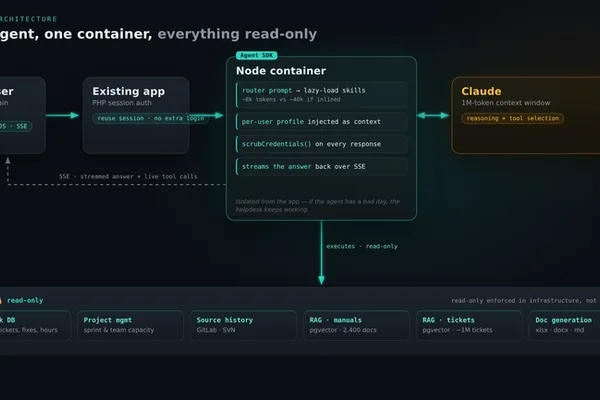Image resolution: width=600 pixels, height=400 pixels.
Task: Click the italic 'Isolated from the app' footnote
Action: pos(318,206)
